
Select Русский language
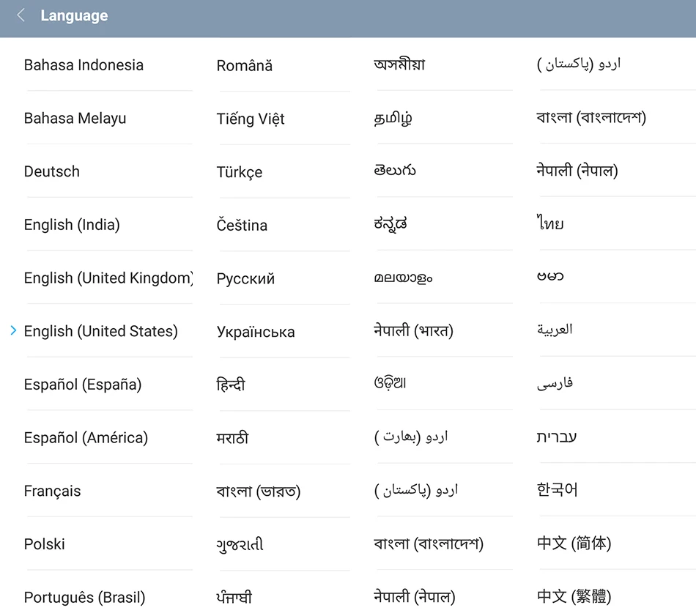click(245, 278)
